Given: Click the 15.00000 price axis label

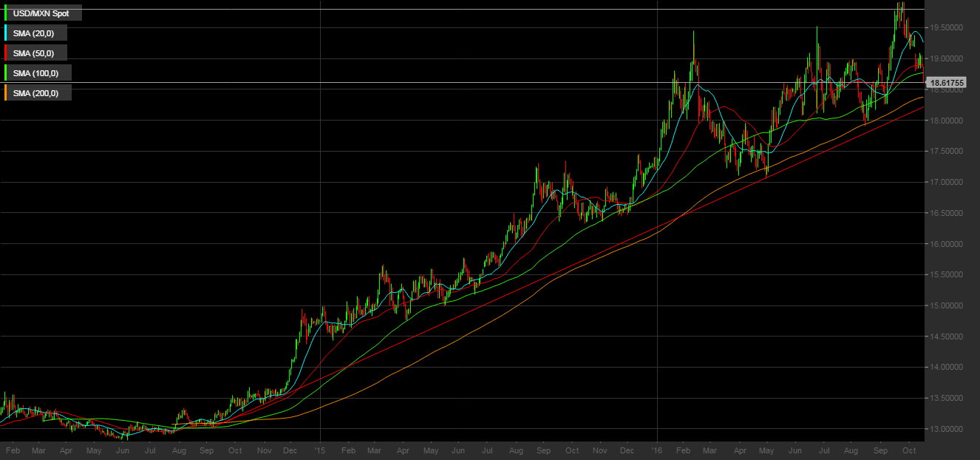Looking at the screenshot, I should click(946, 305).
